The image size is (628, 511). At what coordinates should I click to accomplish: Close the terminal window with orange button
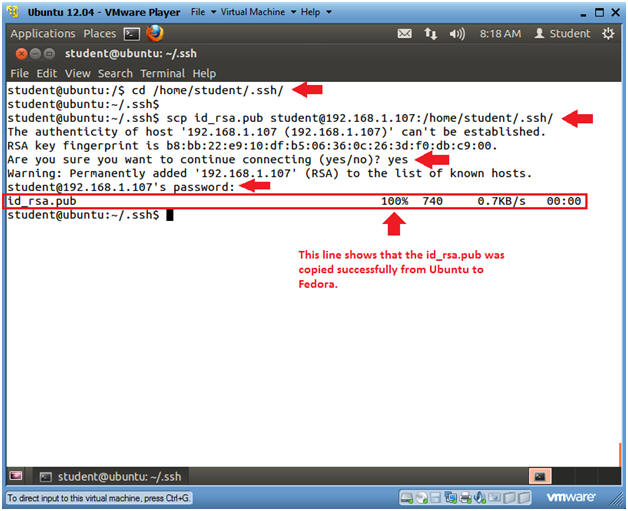coord(21,54)
